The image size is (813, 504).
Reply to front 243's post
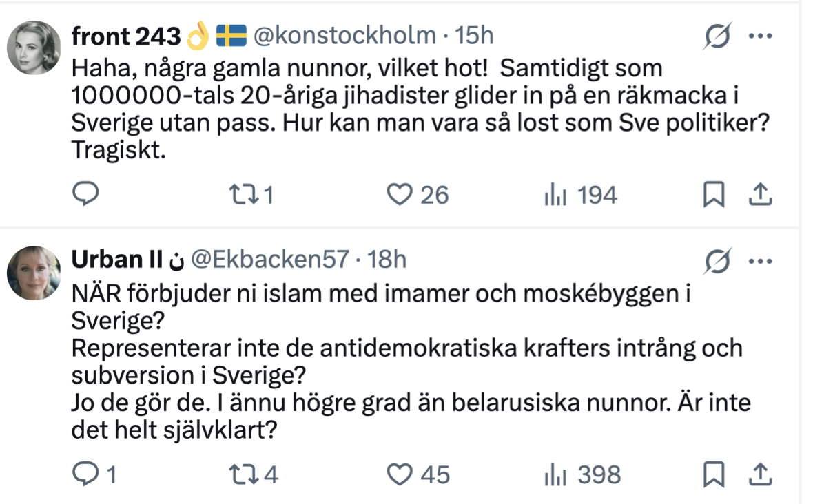pyautogui.click(x=86, y=196)
